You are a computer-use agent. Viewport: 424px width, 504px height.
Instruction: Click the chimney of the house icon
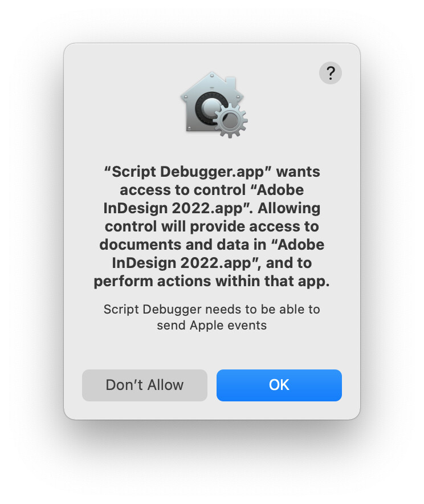231,84
